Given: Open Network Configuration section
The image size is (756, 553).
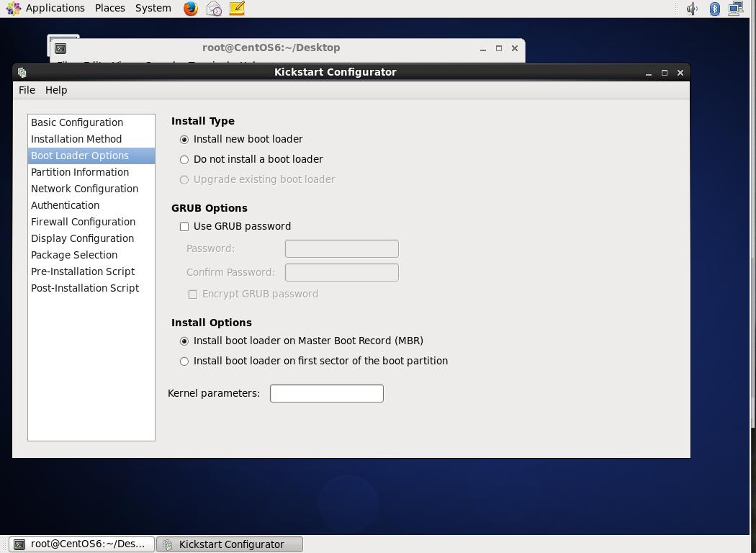Looking at the screenshot, I should coord(91,189).
